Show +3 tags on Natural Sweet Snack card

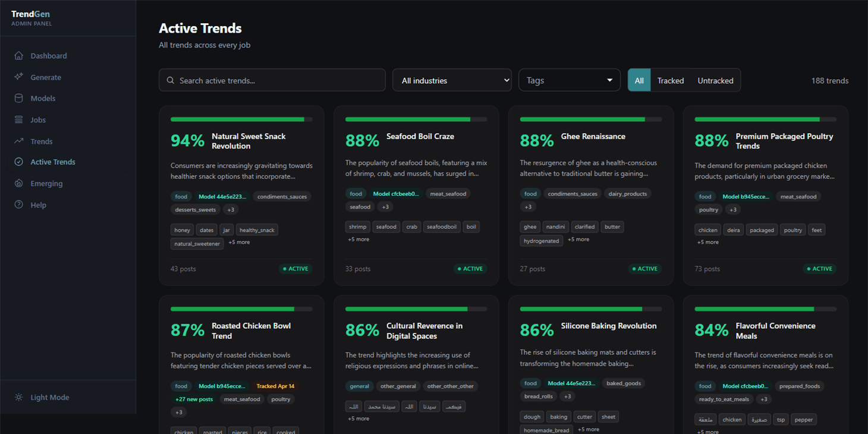tap(231, 209)
